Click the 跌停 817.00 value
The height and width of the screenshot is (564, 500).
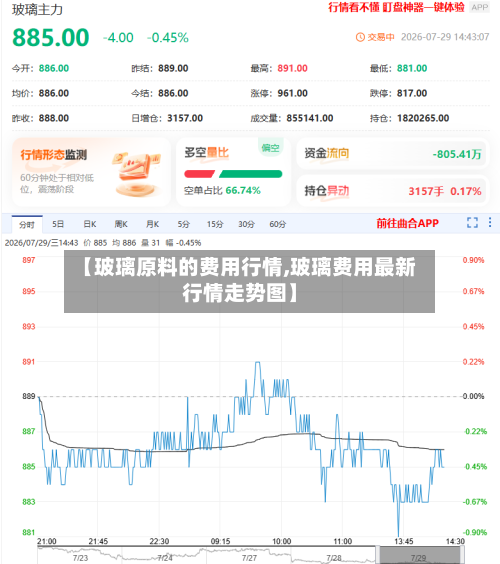(412, 93)
